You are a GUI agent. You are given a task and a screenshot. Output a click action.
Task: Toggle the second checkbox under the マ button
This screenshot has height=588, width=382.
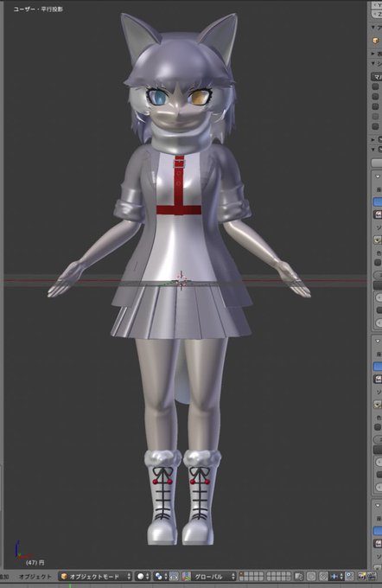pos(375,96)
